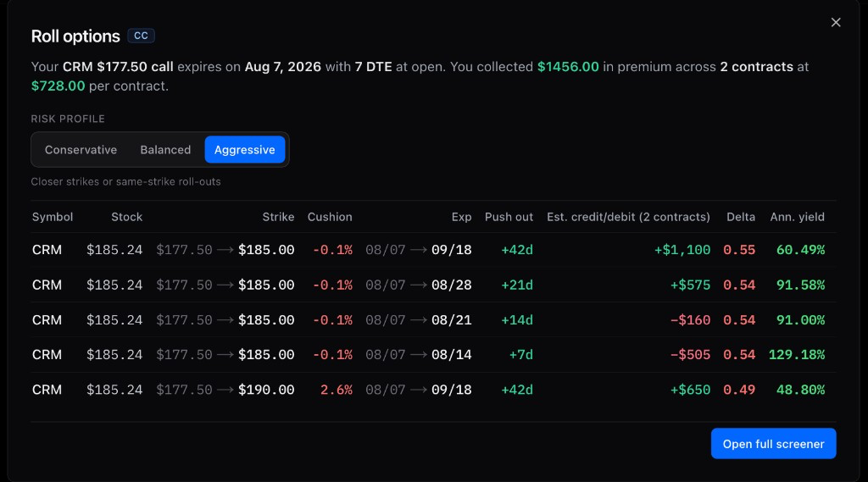Click the +7d push out value

521,355
